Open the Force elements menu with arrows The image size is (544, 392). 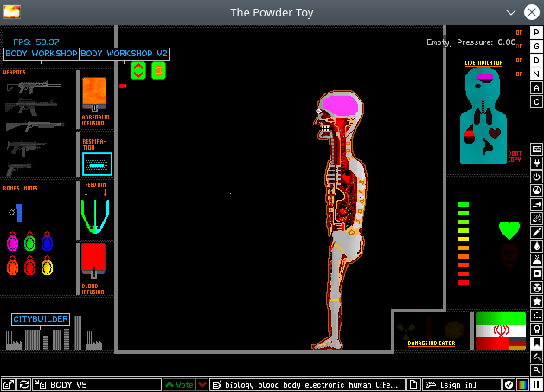(537, 205)
